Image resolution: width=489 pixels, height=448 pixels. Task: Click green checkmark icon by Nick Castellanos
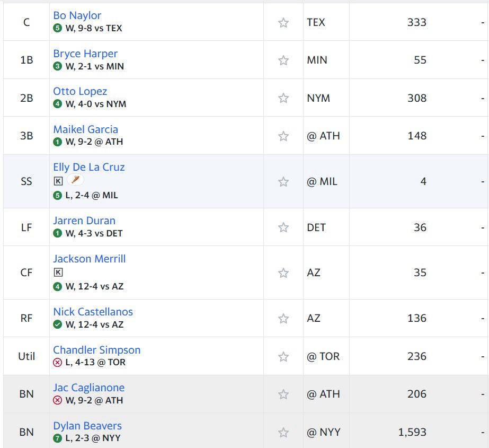pos(58,324)
